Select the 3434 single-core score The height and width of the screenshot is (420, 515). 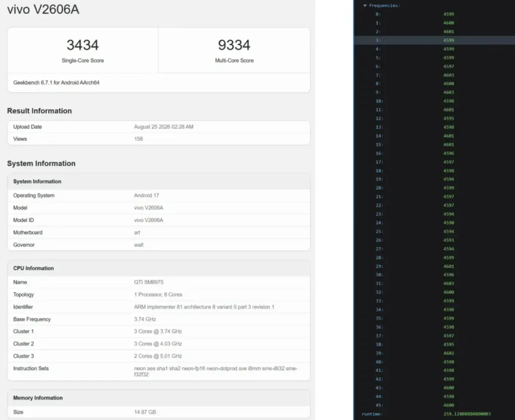[83, 45]
